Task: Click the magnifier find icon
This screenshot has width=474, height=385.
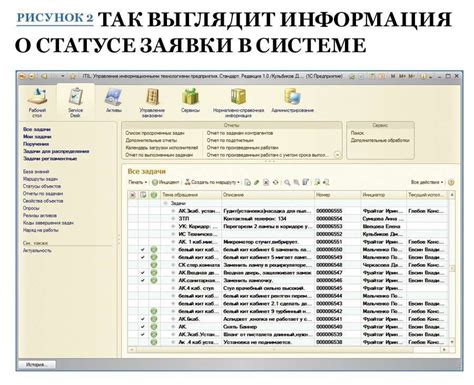Action: pyautogui.click(x=287, y=182)
